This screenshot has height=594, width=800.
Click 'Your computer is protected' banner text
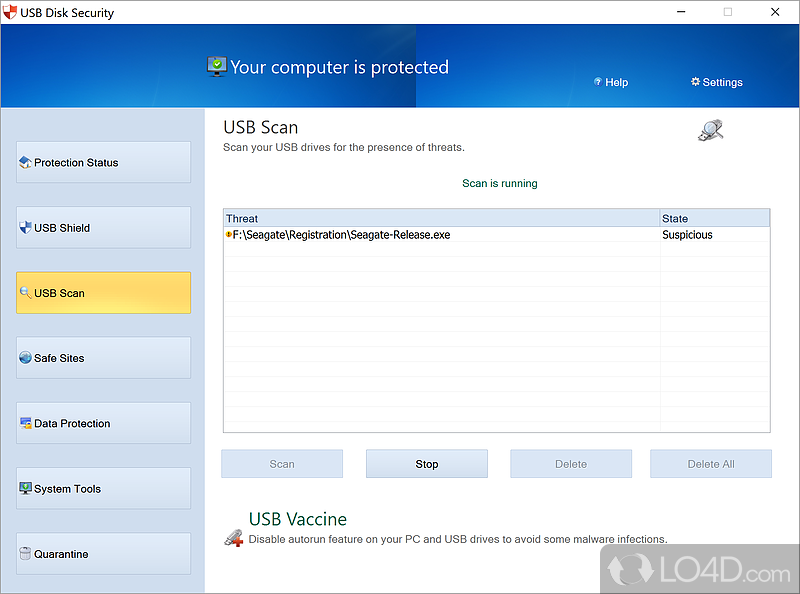(339, 67)
